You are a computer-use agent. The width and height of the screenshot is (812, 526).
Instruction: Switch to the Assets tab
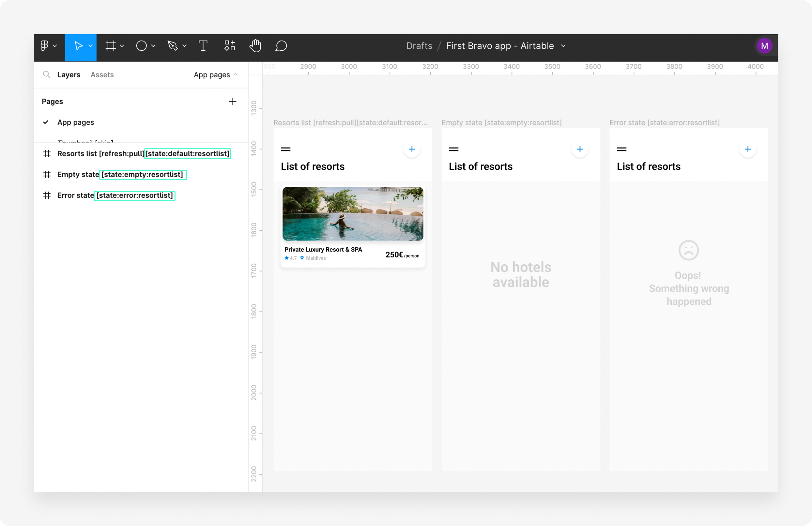[102, 75]
